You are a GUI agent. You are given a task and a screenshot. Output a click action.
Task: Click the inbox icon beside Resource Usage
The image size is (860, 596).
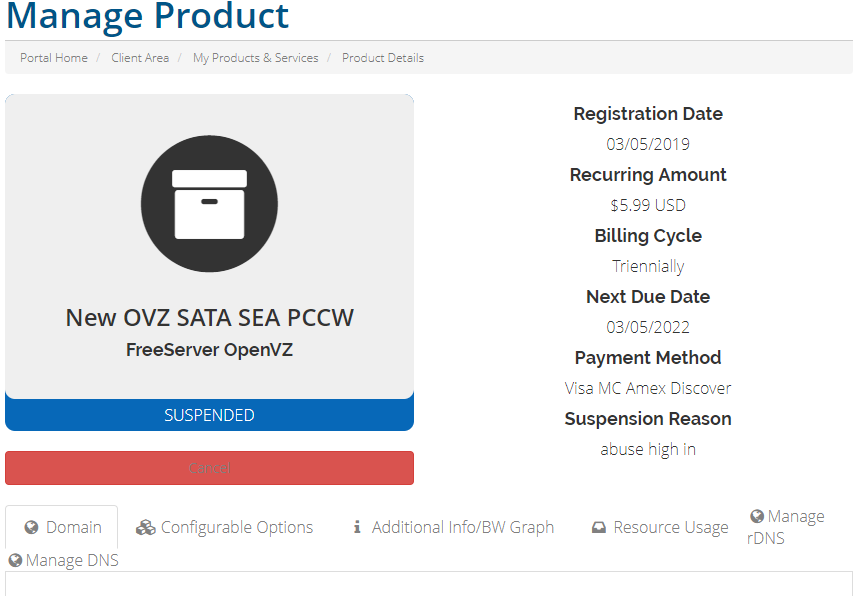599,528
